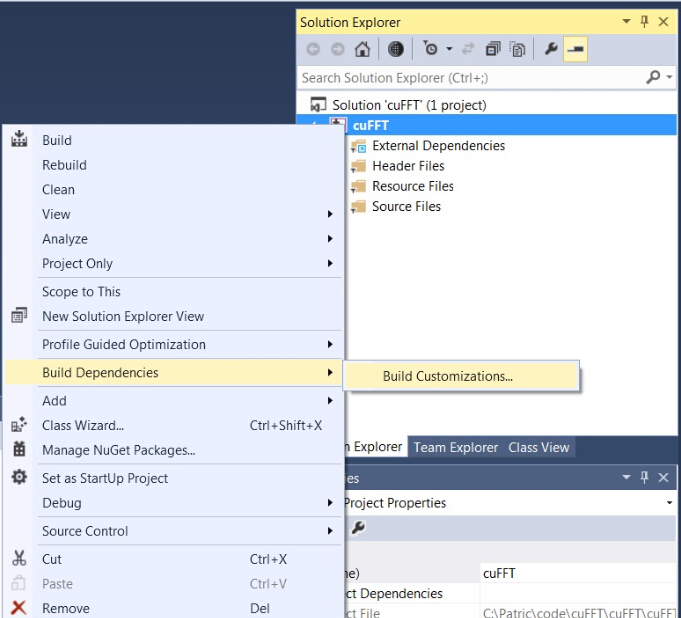The width and height of the screenshot is (681, 618).
Task: Click the search magnifier icon
Action: [653, 77]
